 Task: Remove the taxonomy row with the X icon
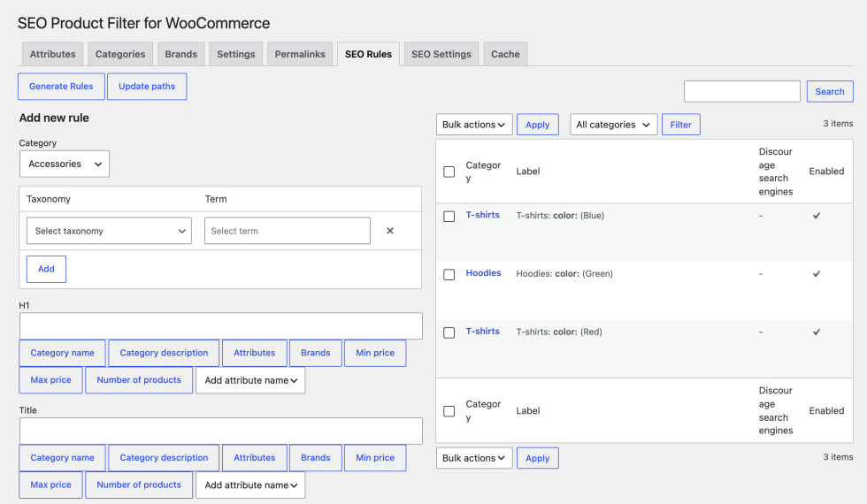pos(390,231)
